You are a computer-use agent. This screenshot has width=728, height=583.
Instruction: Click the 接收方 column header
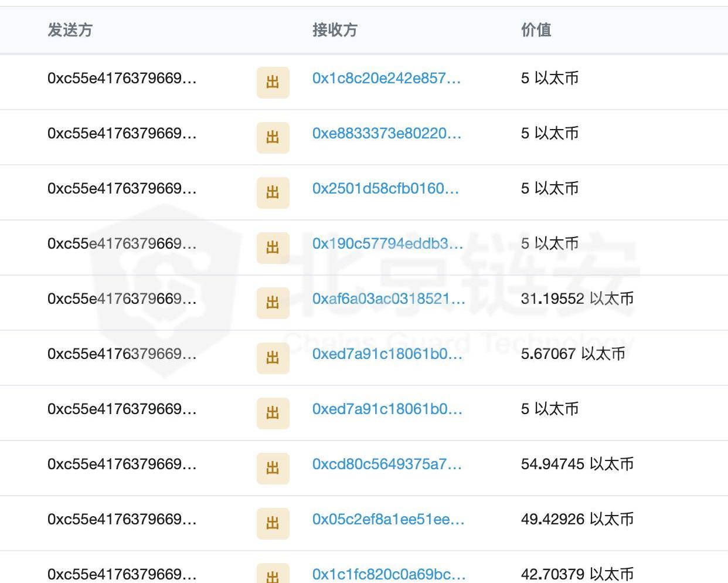(335, 30)
